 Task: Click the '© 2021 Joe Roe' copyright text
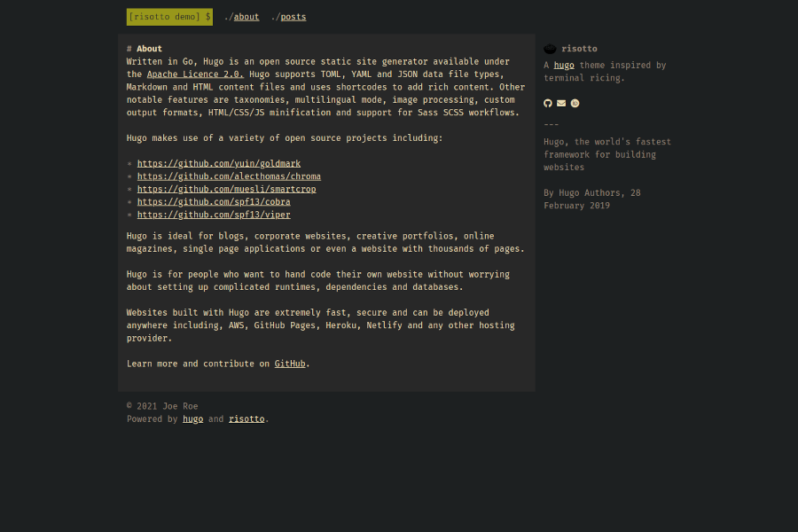click(x=162, y=406)
